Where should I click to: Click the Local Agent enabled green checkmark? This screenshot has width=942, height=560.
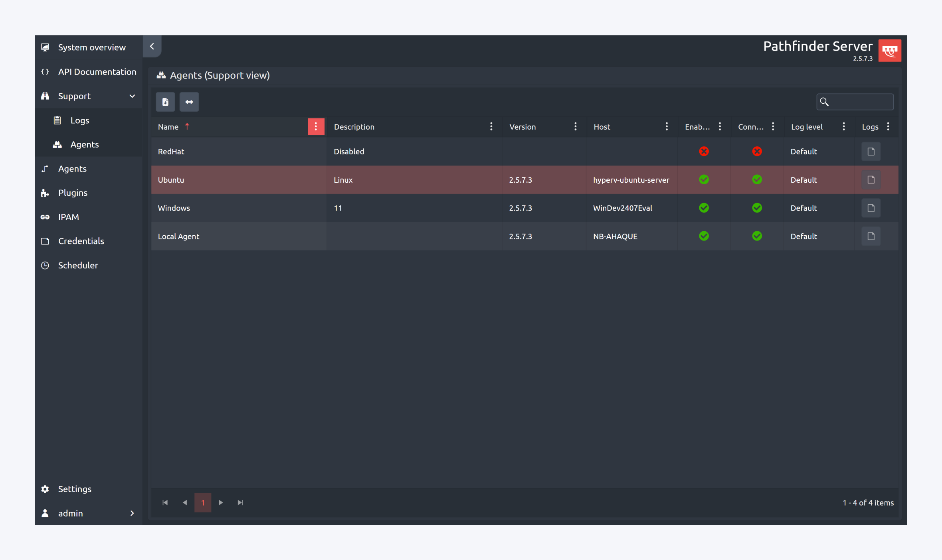704,237
